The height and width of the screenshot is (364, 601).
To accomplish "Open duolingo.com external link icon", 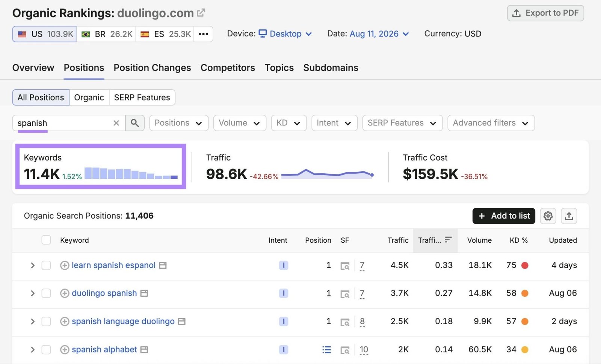I will [201, 13].
